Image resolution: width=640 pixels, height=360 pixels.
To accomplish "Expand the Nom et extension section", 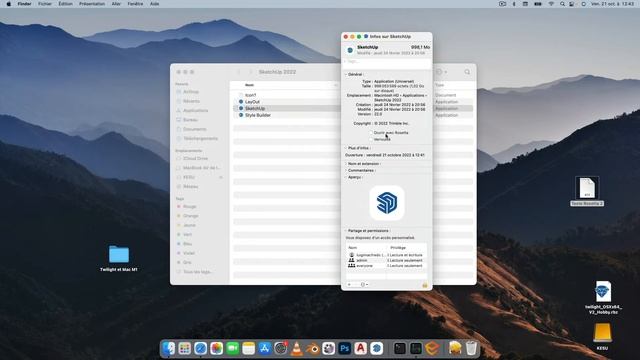I will (346, 164).
